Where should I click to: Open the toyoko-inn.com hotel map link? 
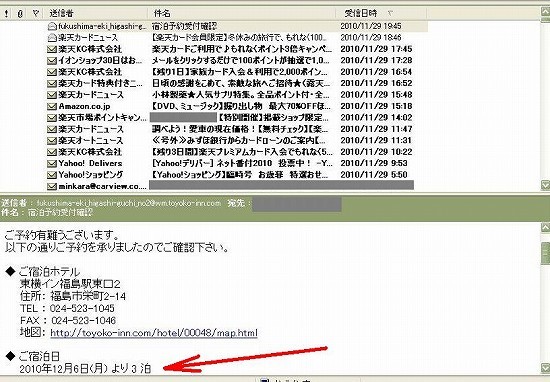(x=154, y=333)
